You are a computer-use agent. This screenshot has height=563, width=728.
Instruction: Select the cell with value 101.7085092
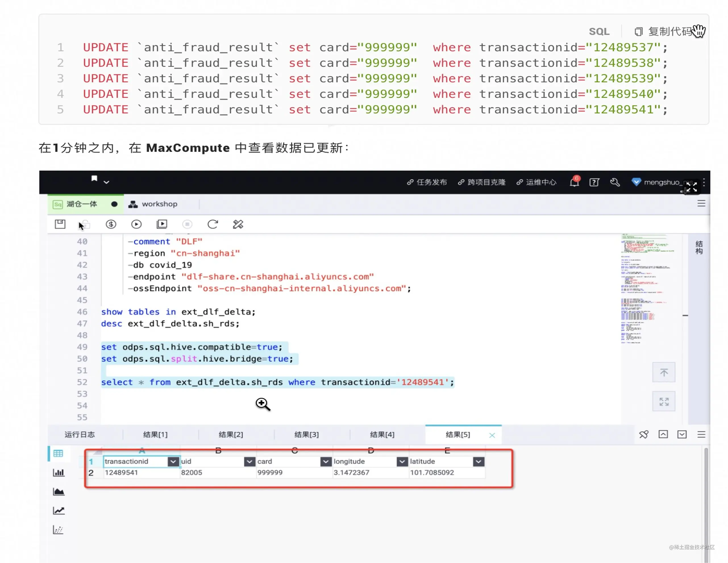point(447,473)
